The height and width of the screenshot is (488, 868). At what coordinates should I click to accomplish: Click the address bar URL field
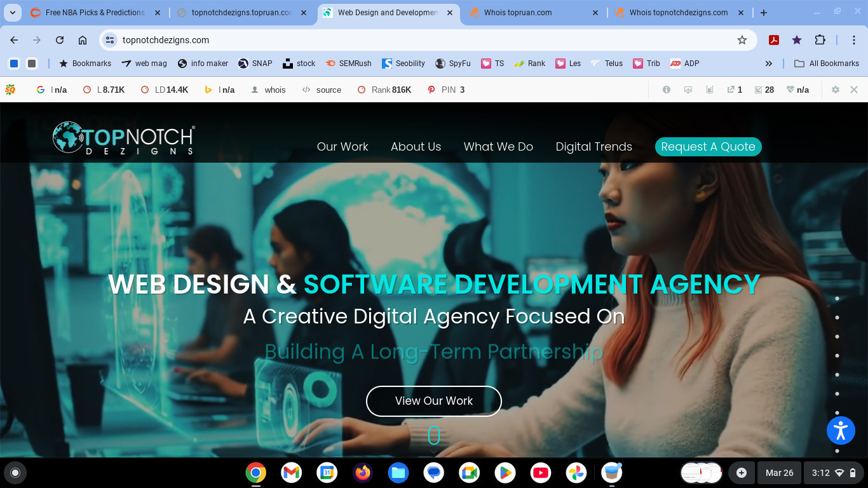419,40
